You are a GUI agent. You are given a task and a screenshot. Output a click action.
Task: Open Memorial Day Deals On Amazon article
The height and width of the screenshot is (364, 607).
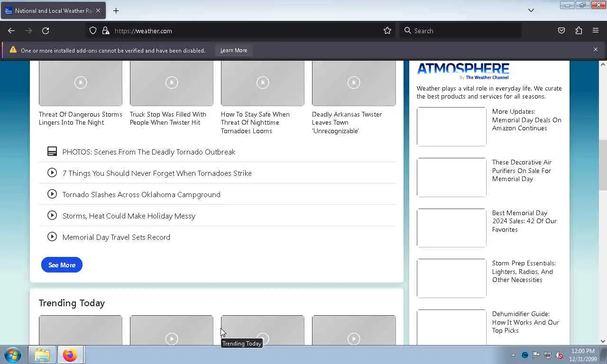(526, 120)
